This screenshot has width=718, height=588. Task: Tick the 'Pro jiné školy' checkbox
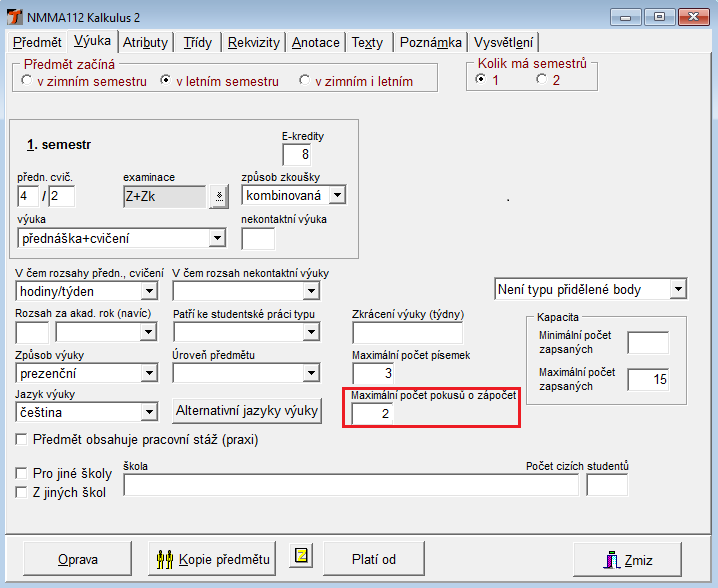coord(22,473)
